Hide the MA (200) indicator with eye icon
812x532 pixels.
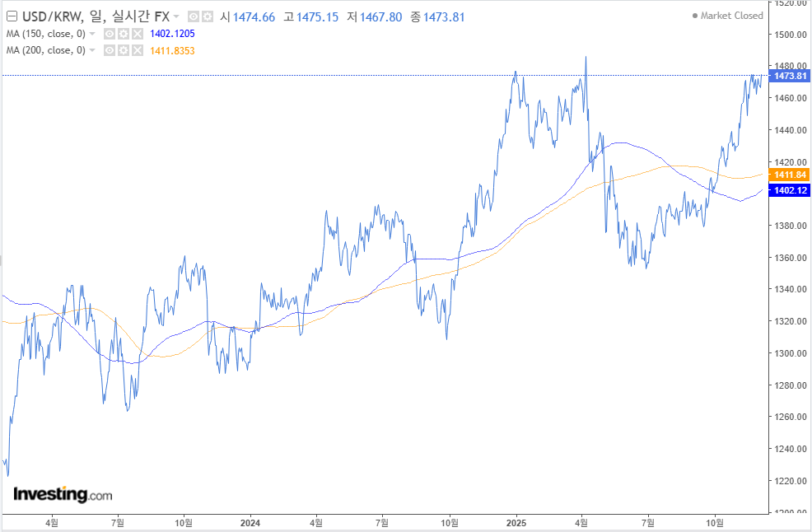tap(110, 50)
